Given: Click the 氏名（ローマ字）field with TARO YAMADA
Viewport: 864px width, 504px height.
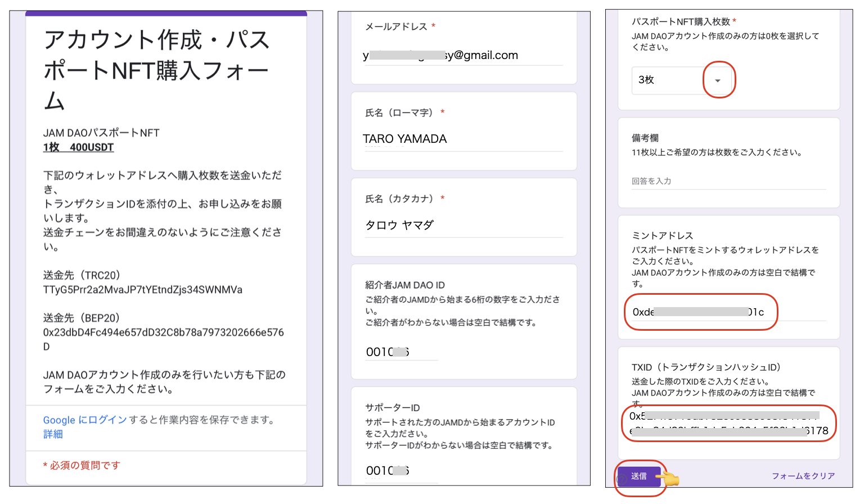Looking at the screenshot, I should (x=463, y=139).
